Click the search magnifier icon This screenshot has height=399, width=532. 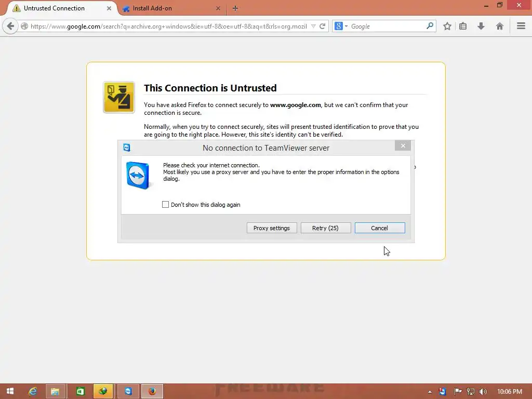(430, 26)
